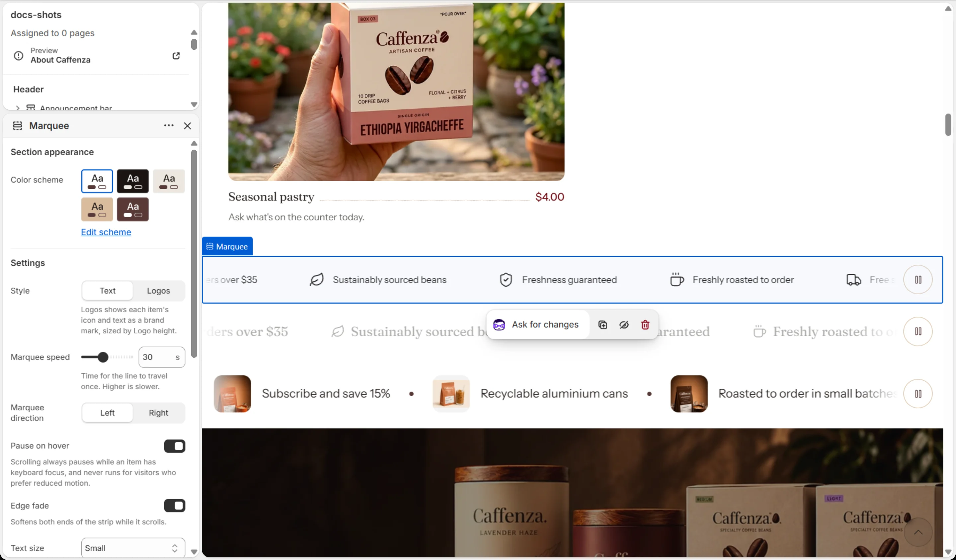
Task: Click the settings panel scroll-up arrow
Action: point(194,143)
